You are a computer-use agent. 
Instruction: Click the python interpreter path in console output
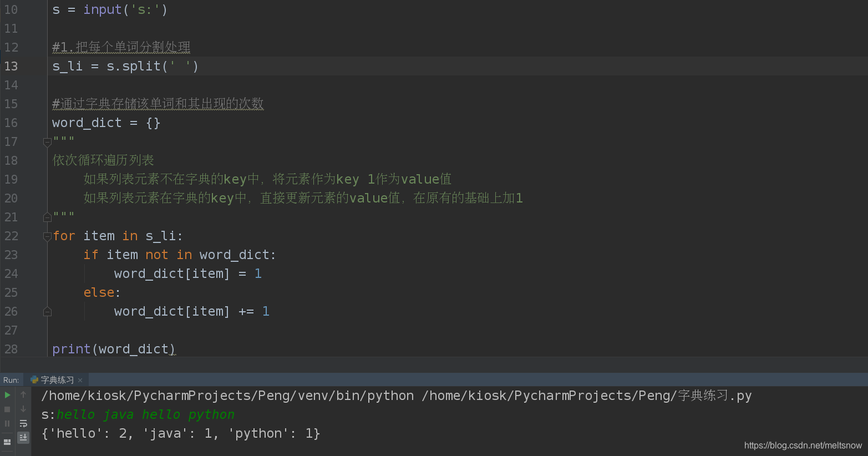click(227, 396)
